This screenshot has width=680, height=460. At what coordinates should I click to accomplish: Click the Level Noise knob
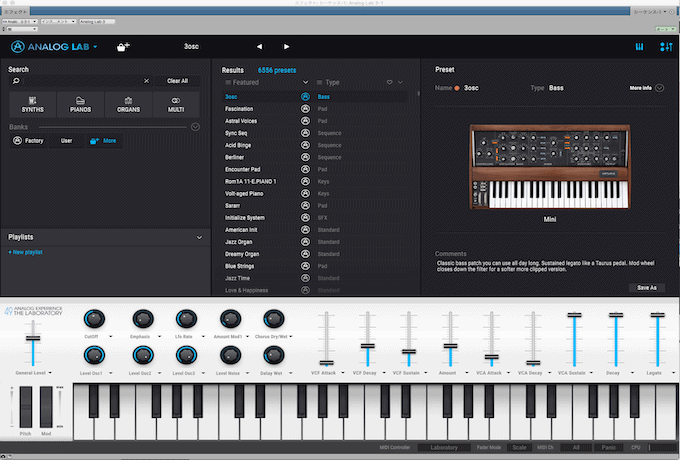click(230, 356)
